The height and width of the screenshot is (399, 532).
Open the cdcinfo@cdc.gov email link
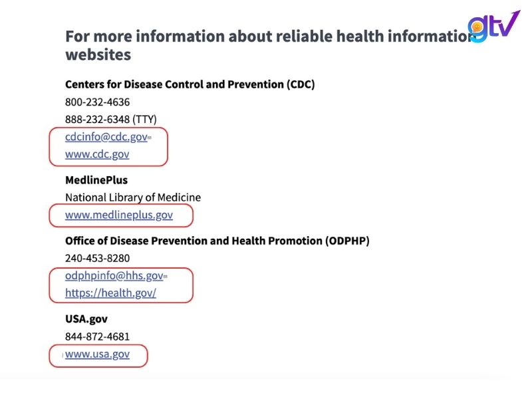[106, 137]
